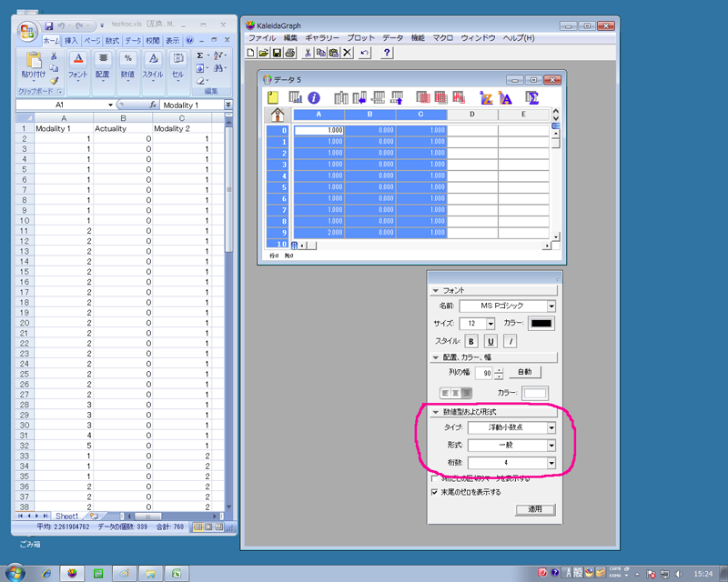Toggle Bold style button in font panel
This screenshot has height=582, width=728.
click(471, 342)
